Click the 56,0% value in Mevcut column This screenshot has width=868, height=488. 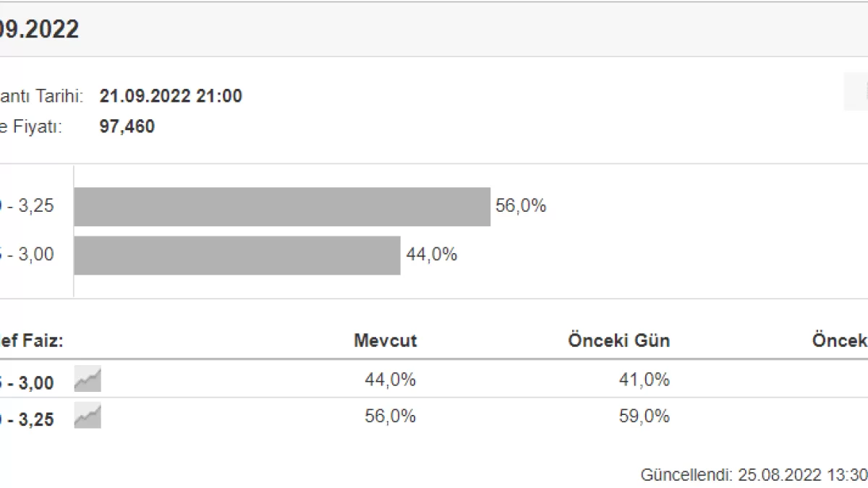(x=391, y=416)
